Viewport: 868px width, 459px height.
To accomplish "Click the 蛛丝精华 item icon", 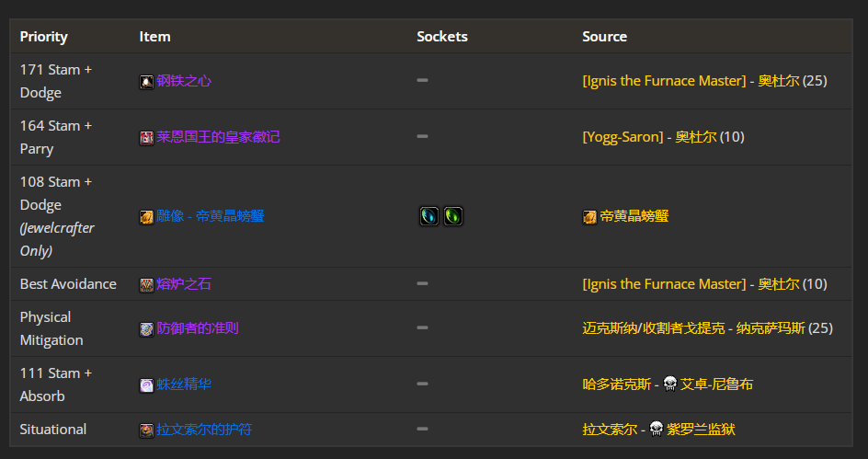I will point(146,385).
